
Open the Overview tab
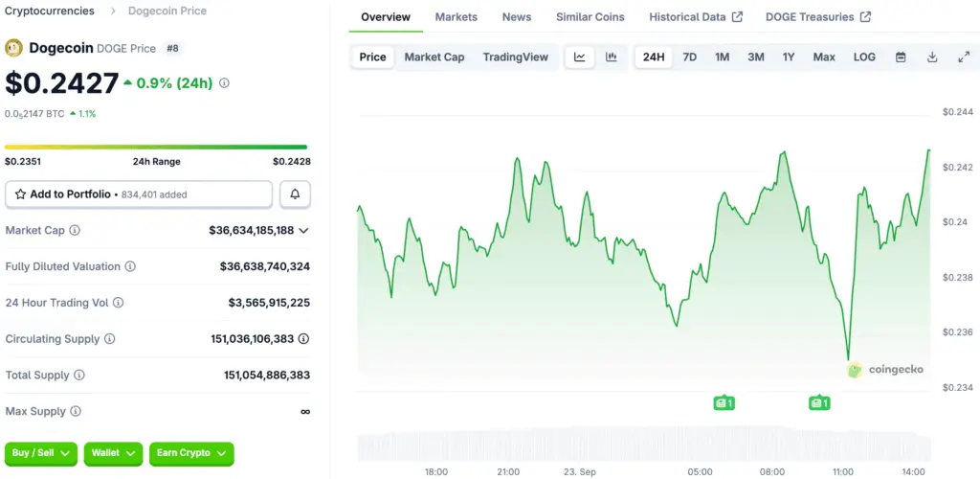(386, 17)
